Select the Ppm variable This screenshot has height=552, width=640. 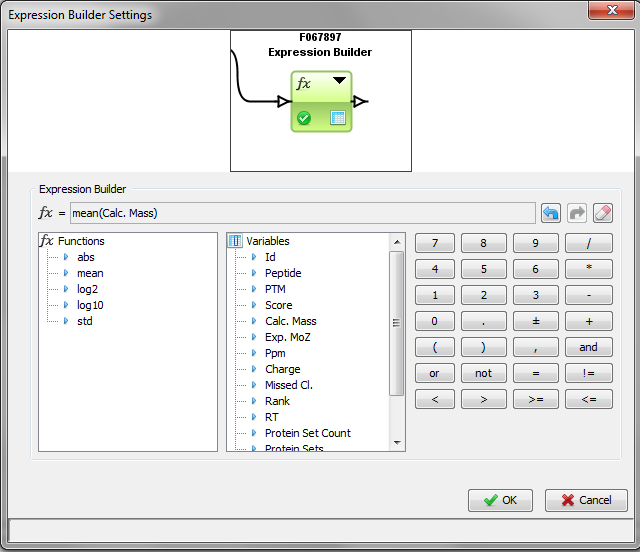(275, 353)
